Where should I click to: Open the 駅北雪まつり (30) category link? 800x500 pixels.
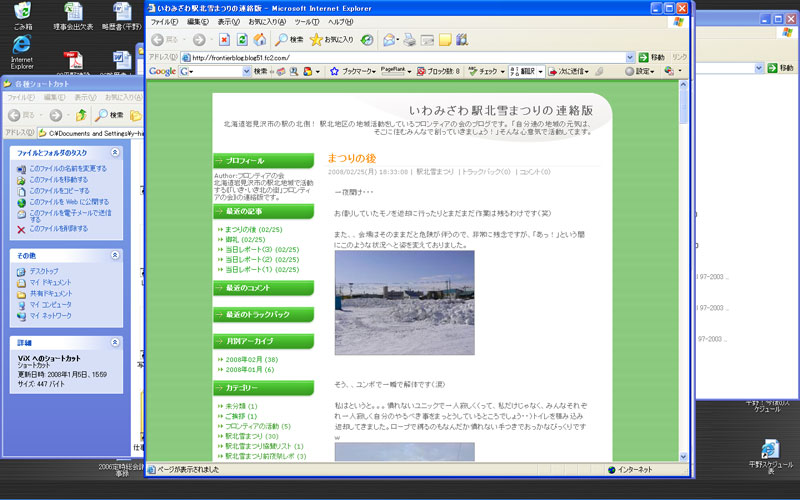[x=252, y=436]
